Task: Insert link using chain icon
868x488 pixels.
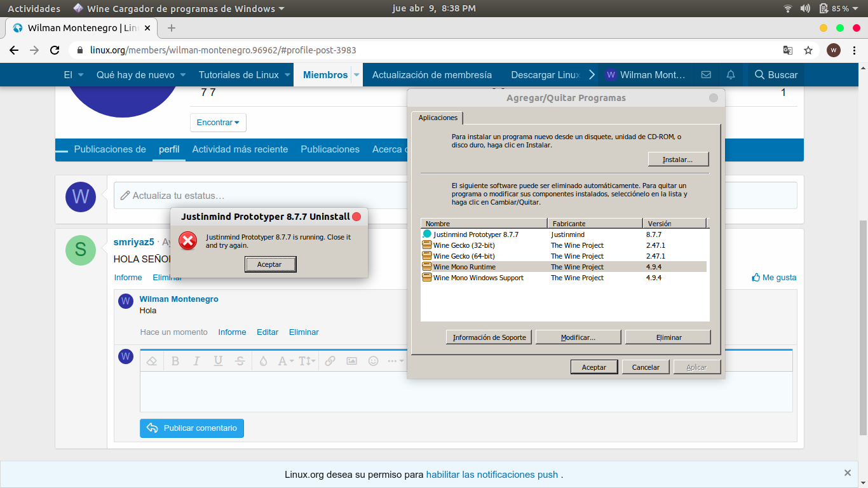Action: [330, 361]
